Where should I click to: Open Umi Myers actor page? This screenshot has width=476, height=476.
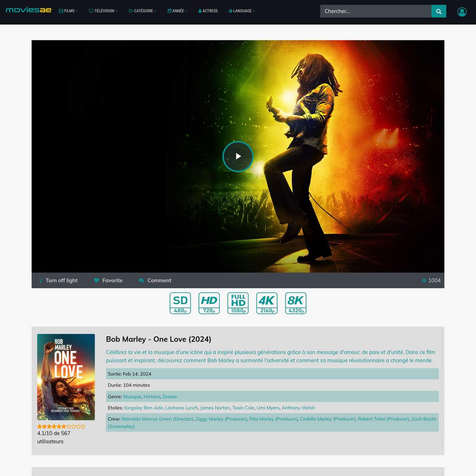268,408
